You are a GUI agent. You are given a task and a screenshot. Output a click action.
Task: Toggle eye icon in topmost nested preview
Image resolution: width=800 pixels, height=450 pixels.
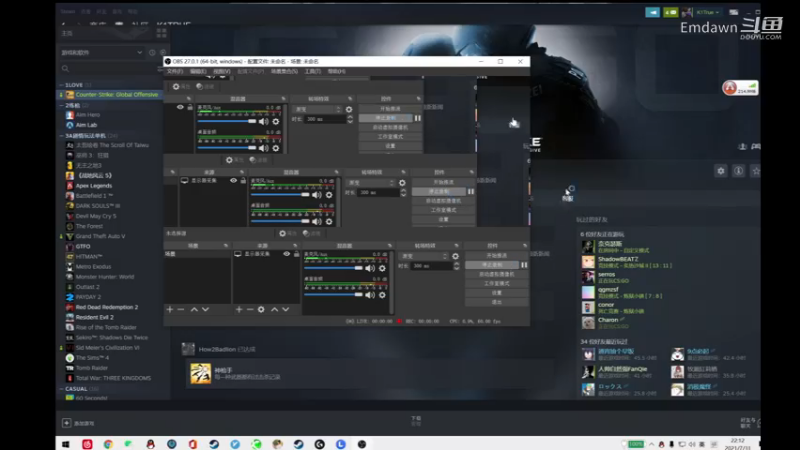coord(180,107)
